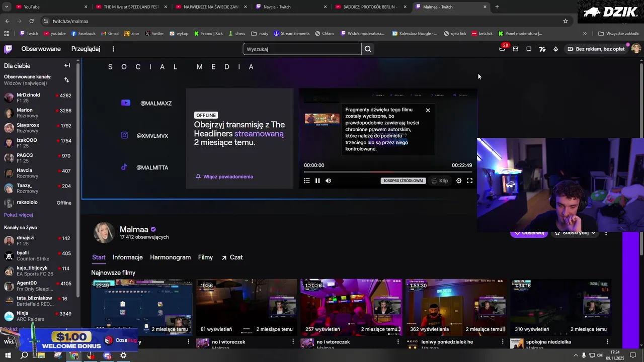Switch to the Filmy tab
This screenshot has height=362, width=644.
point(205,257)
